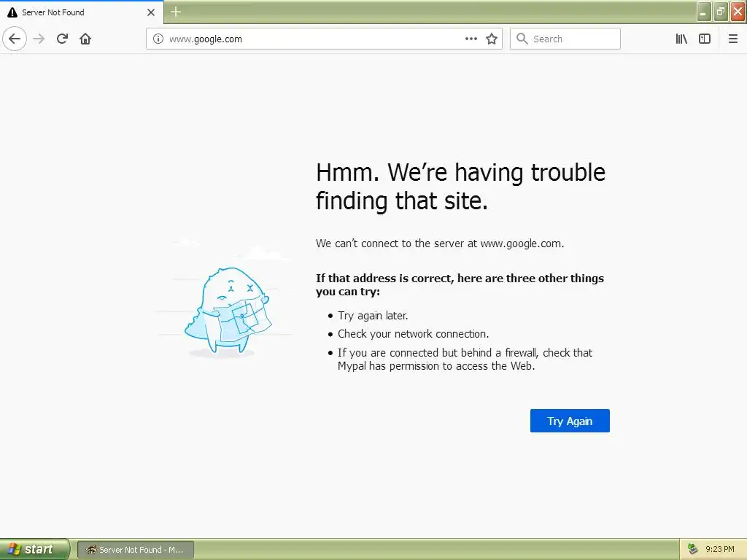The width and height of the screenshot is (747, 560).
Task: Click the magnifier icon in search box
Action: [522, 39]
